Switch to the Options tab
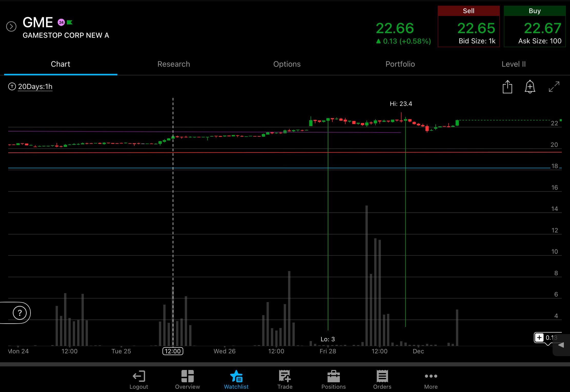 coord(287,64)
